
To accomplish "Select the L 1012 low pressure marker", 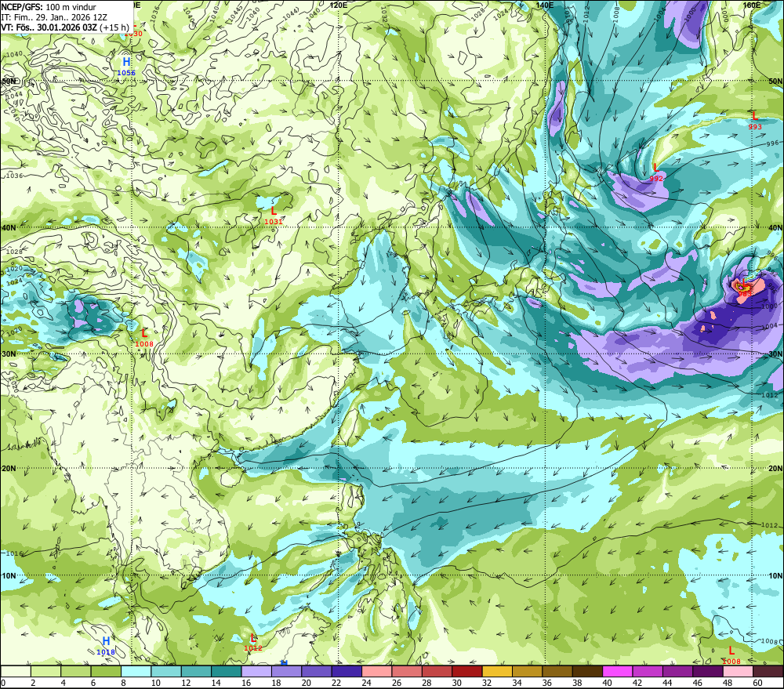I will coord(253,642).
